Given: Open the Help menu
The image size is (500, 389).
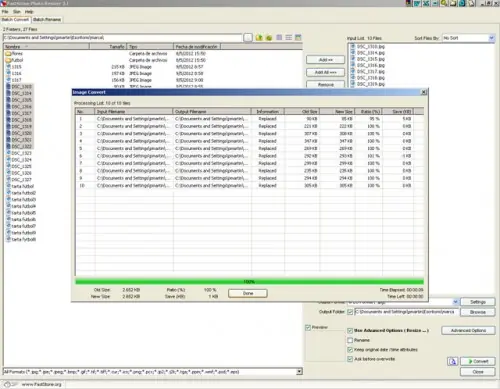Looking at the screenshot, I should pyautogui.click(x=29, y=12).
